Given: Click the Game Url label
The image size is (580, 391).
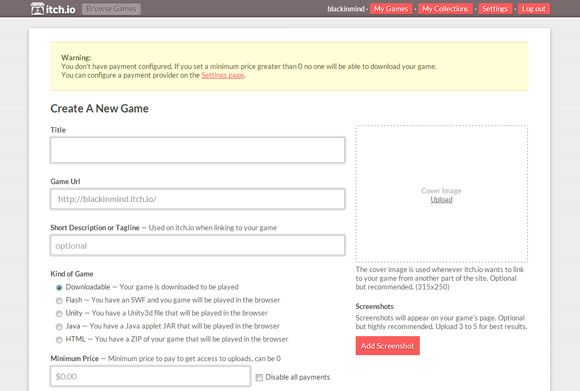Looking at the screenshot, I should pyautogui.click(x=65, y=182).
